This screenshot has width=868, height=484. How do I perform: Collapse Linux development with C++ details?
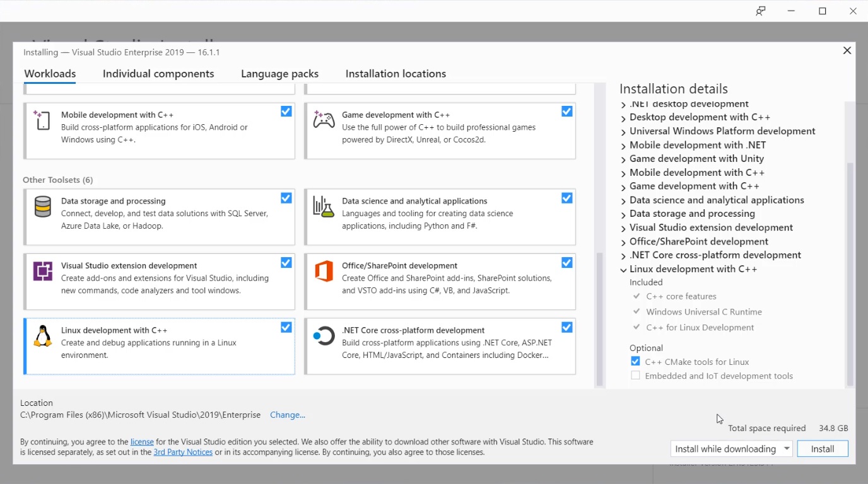[623, 270]
